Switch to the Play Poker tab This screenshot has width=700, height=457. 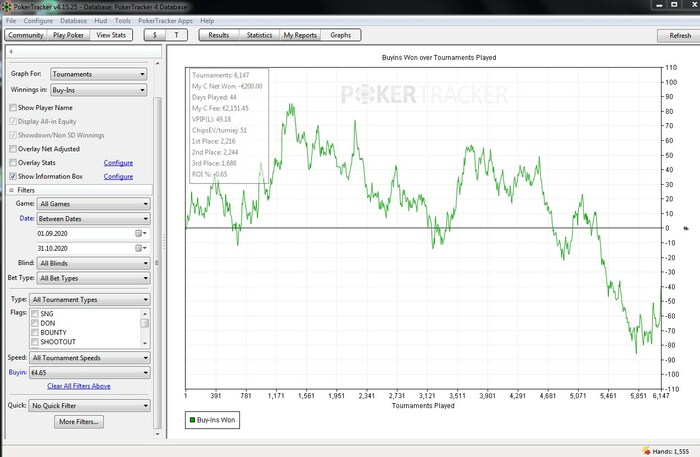coord(68,35)
